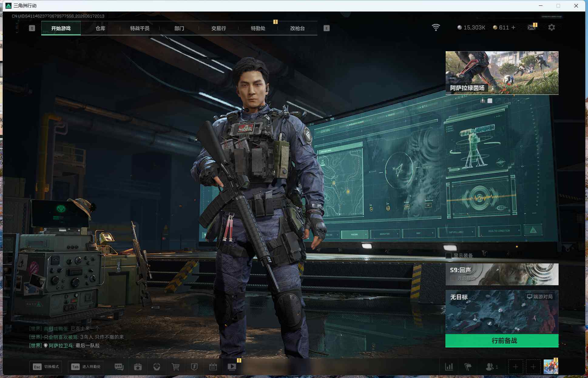Open world chat message from 阿萨拉卫兵

(64, 346)
